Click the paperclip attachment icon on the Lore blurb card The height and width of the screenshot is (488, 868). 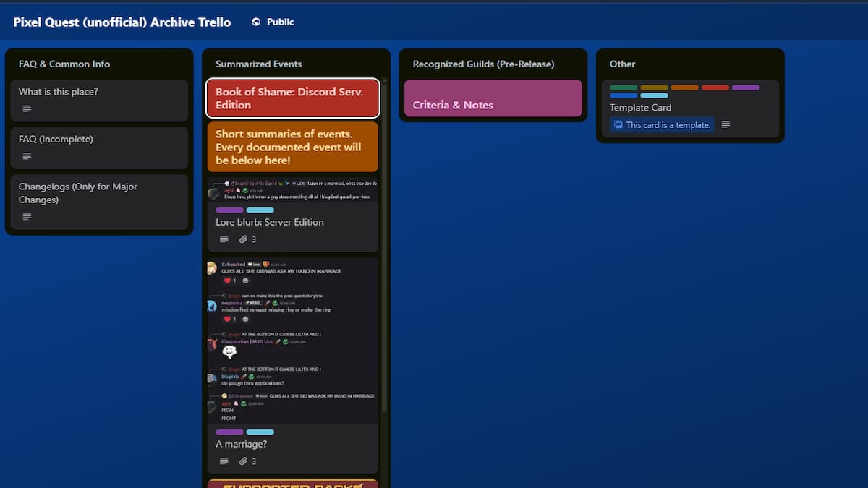coord(244,239)
